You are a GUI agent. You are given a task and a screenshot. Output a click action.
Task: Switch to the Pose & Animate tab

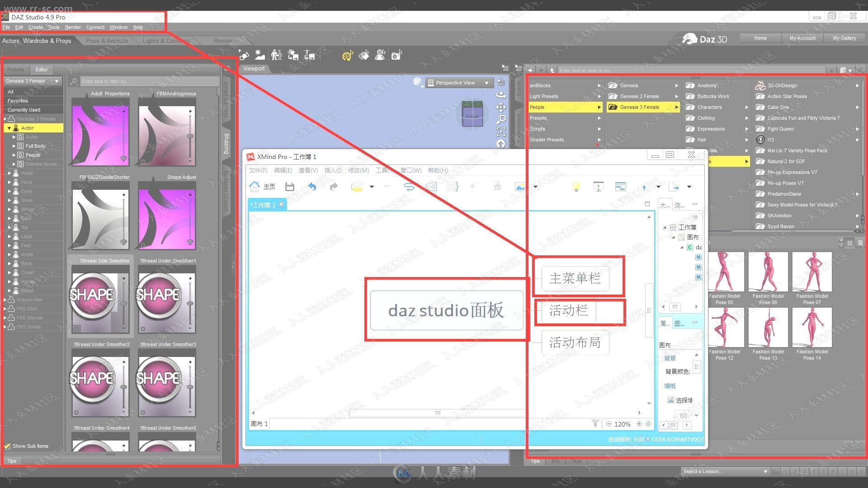pos(107,41)
